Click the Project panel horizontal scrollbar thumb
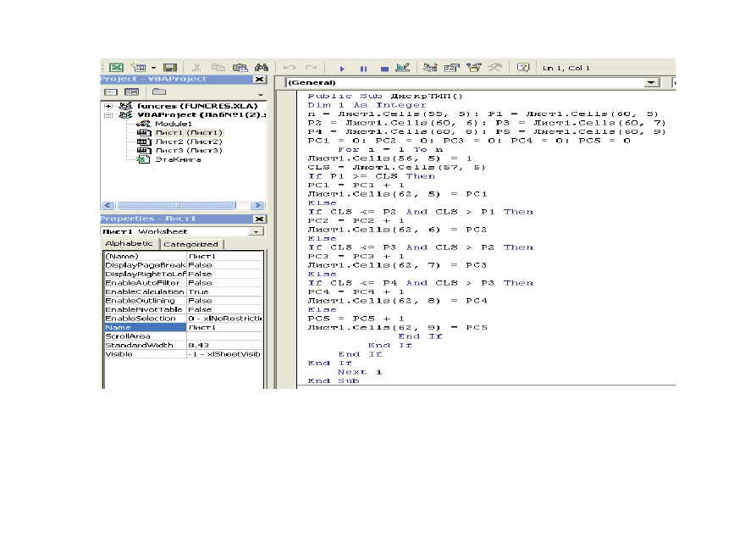 pos(175,205)
